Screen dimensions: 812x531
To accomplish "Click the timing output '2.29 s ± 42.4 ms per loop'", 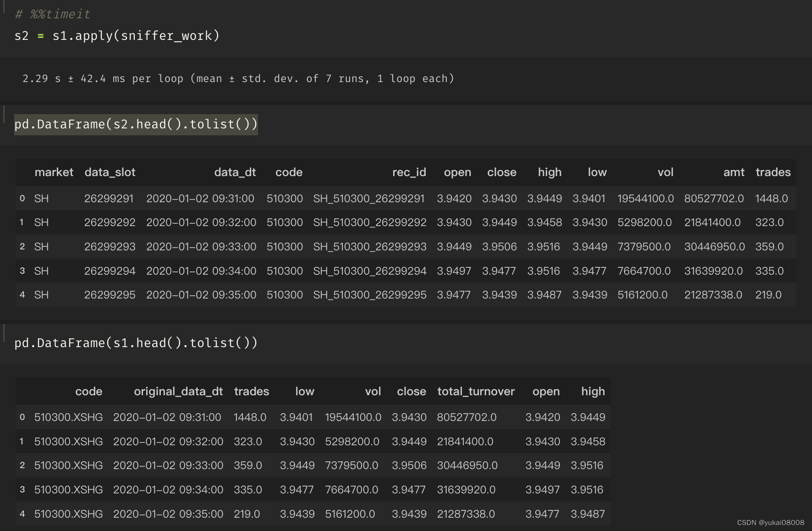I will pos(238,79).
